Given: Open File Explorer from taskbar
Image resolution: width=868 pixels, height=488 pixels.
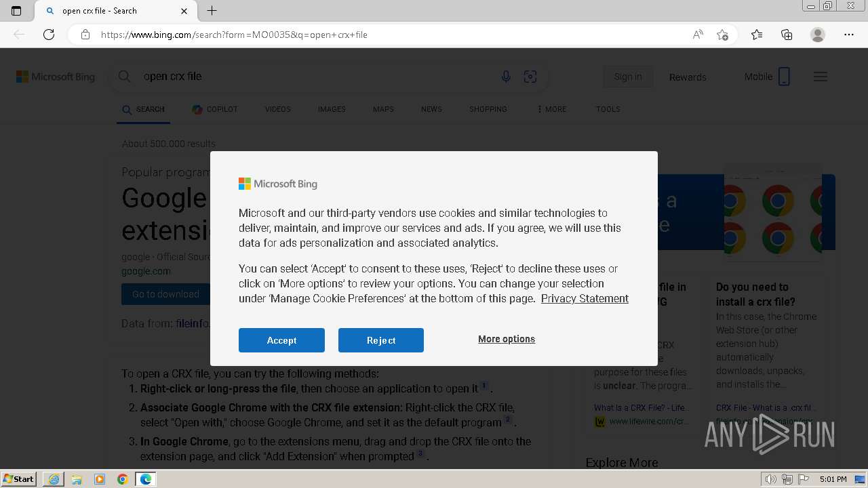Looking at the screenshot, I should coord(77,479).
